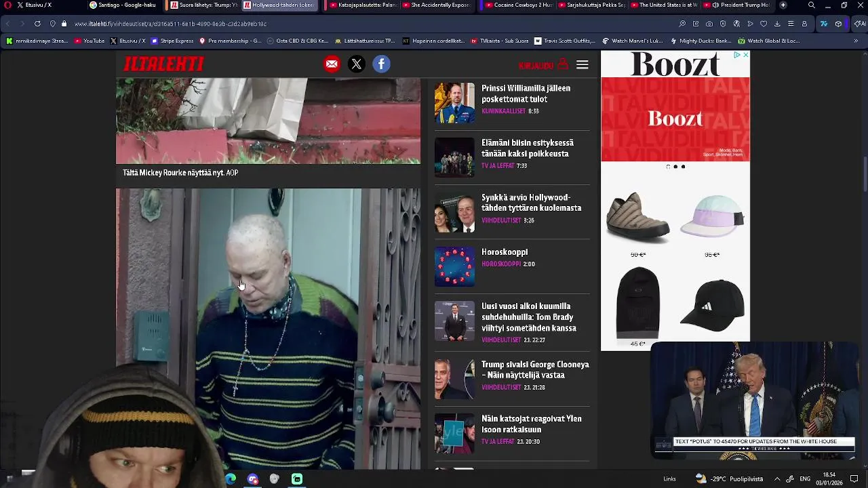This screenshot has width=868, height=488.
Task: Share article via the email icon
Action: [332, 64]
